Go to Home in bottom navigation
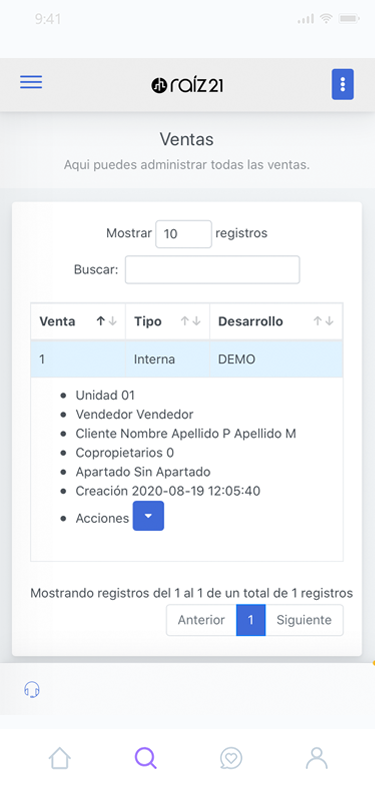This screenshot has height=812, width=375. pyautogui.click(x=60, y=759)
